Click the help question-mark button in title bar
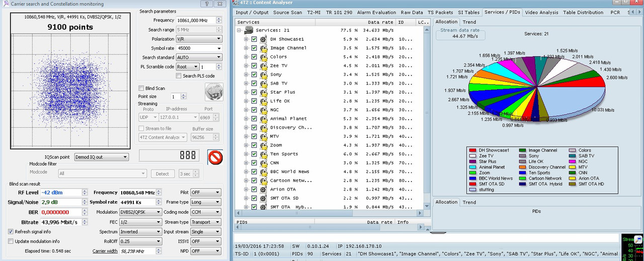This screenshot has width=644, height=261. tap(207, 4)
